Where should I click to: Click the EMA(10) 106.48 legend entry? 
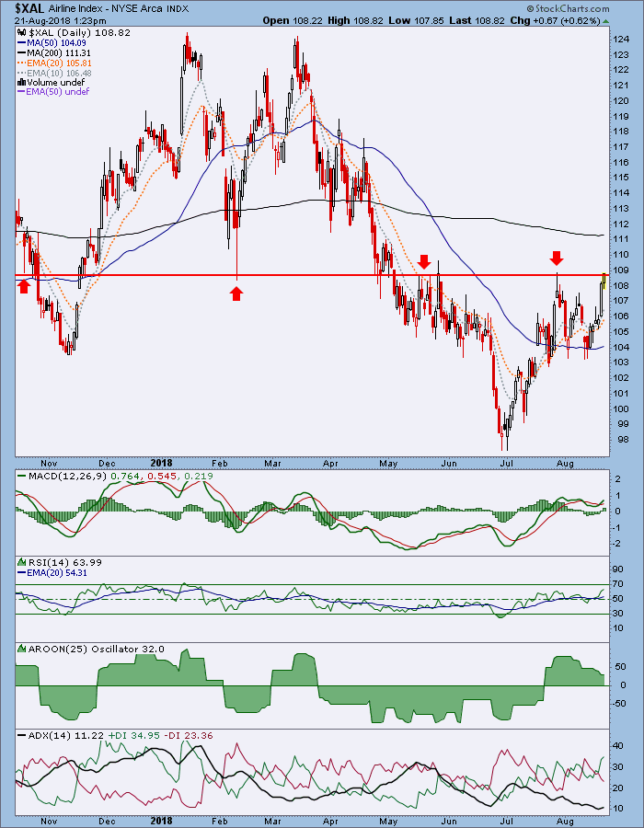pos(59,73)
